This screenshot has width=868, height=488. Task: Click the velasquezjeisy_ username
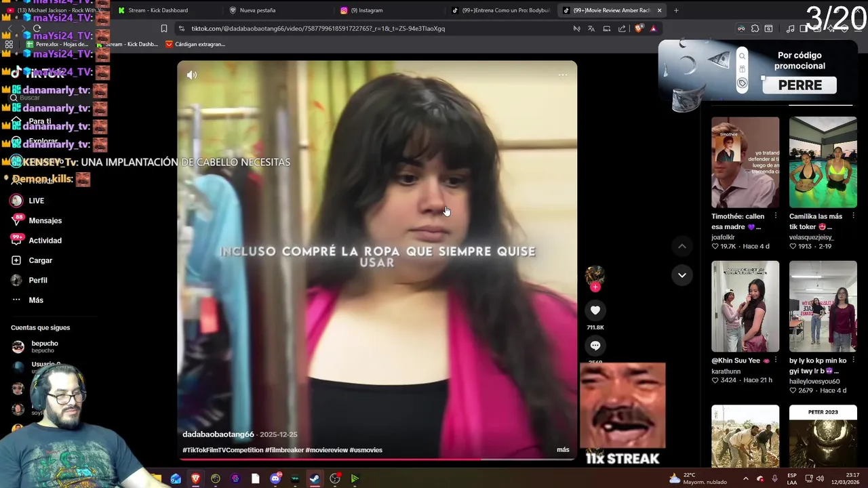(x=811, y=237)
